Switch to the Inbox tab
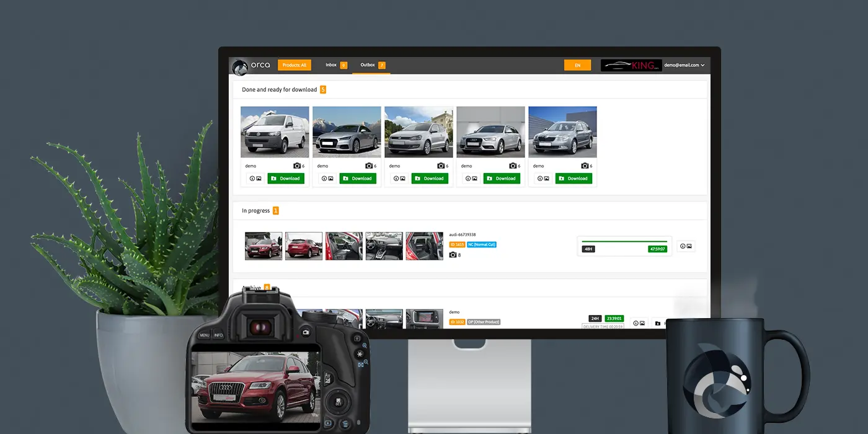This screenshot has height=434, width=868. (x=336, y=65)
